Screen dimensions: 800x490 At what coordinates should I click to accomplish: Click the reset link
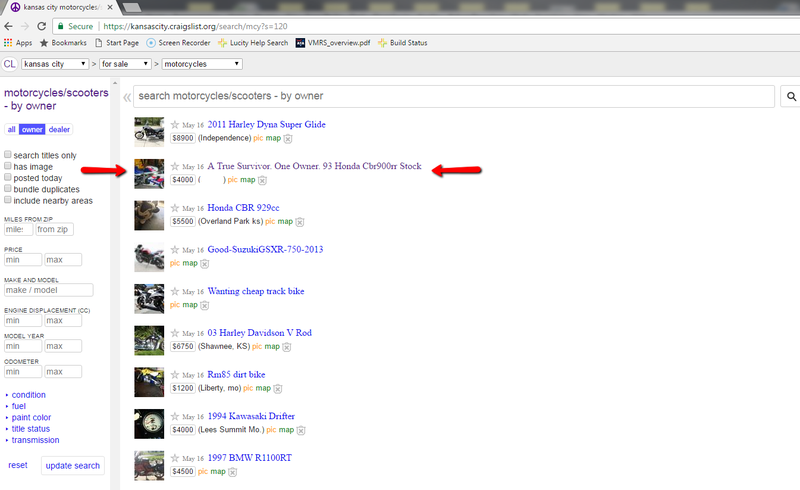point(18,465)
